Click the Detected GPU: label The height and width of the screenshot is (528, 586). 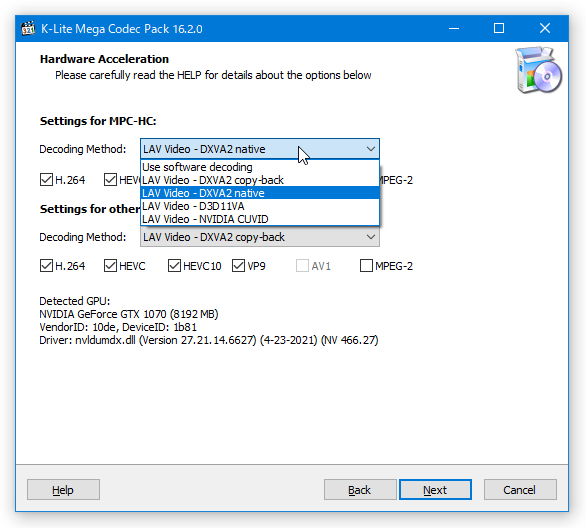[x=75, y=301]
